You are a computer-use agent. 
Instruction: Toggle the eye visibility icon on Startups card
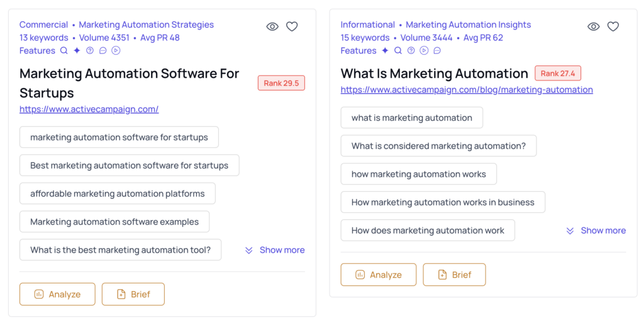(272, 26)
